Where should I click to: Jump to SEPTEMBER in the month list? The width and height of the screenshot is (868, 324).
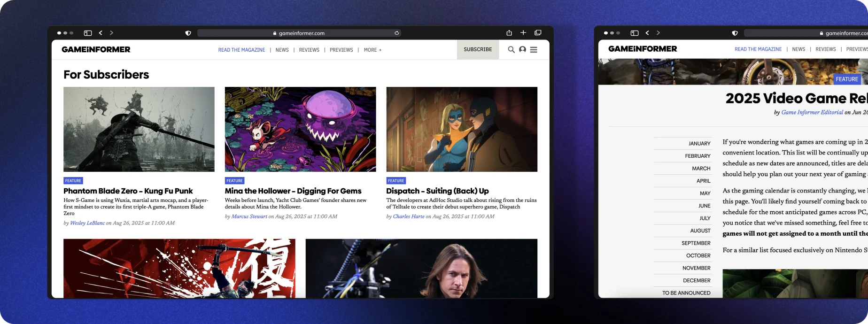tap(696, 243)
